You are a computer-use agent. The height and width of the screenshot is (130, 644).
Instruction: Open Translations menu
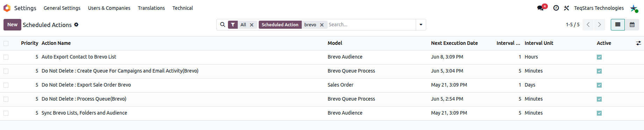151,8
